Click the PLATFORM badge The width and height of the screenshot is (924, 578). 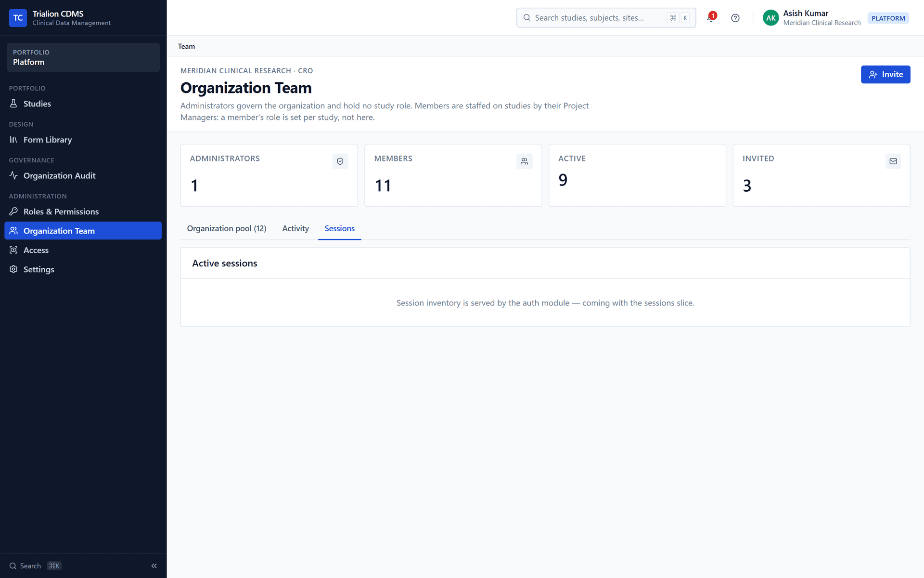coord(888,18)
